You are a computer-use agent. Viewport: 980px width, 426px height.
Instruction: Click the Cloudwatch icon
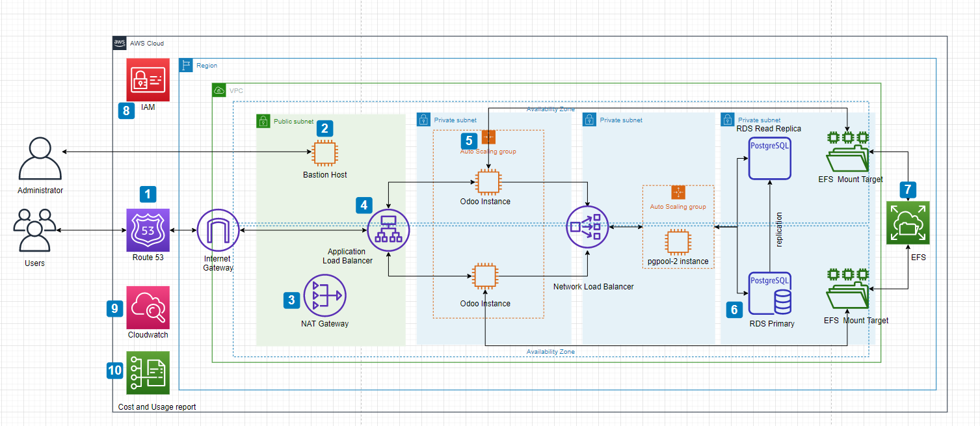pyautogui.click(x=148, y=308)
